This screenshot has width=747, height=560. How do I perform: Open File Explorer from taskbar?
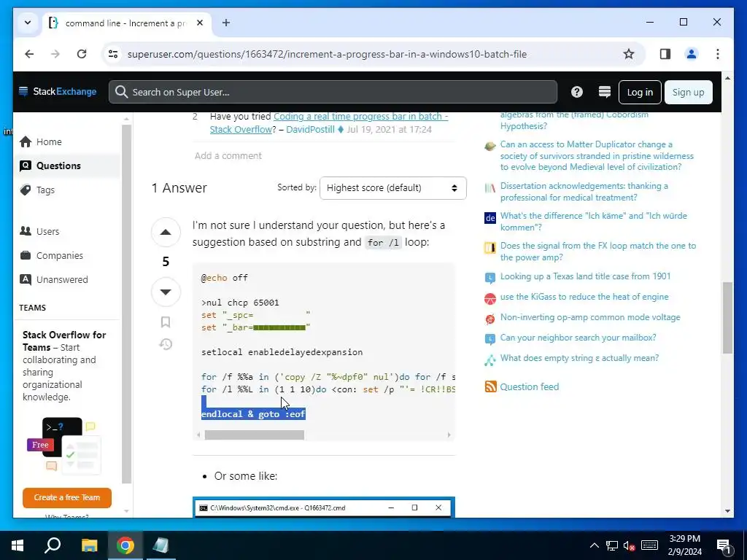pos(89,545)
